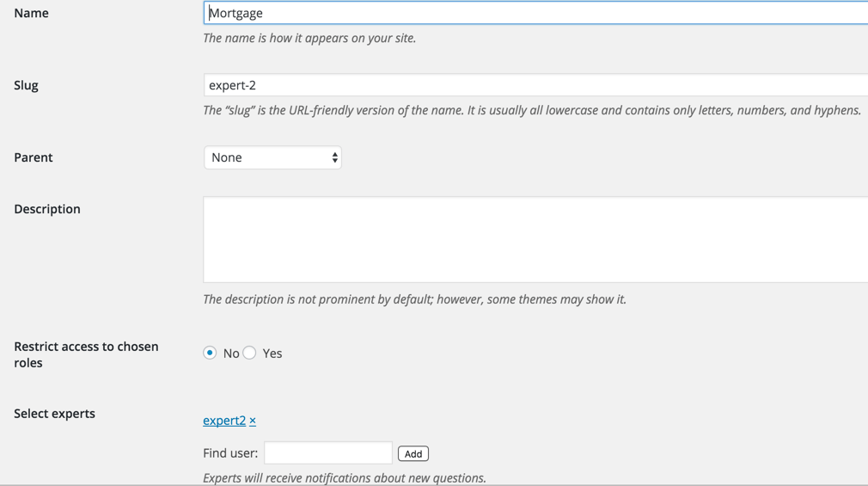The height and width of the screenshot is (486, 868).
Task: Focus the empty Description text area
Action: [535, 239]
